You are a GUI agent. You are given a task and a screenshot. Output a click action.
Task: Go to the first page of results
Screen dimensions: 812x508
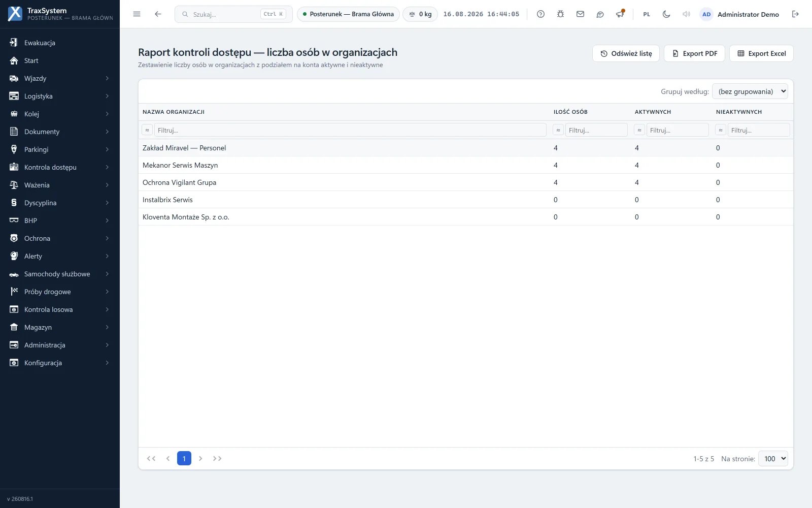click(151, 458)
